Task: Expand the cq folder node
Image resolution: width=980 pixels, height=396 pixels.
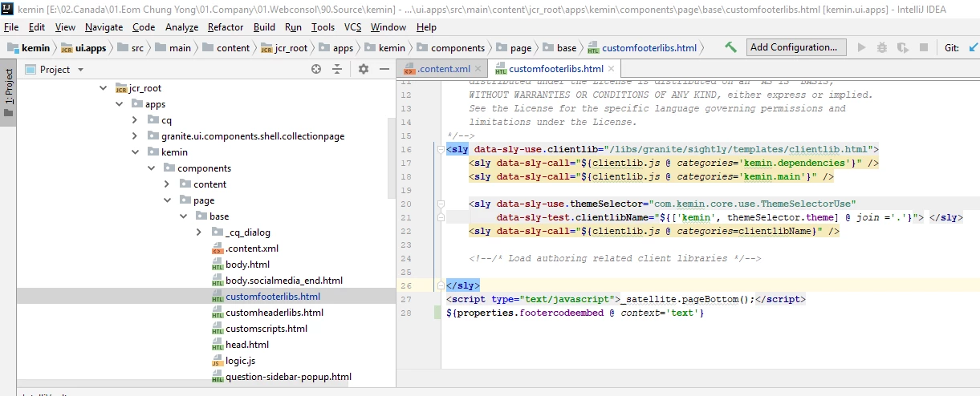Action: 135,120
